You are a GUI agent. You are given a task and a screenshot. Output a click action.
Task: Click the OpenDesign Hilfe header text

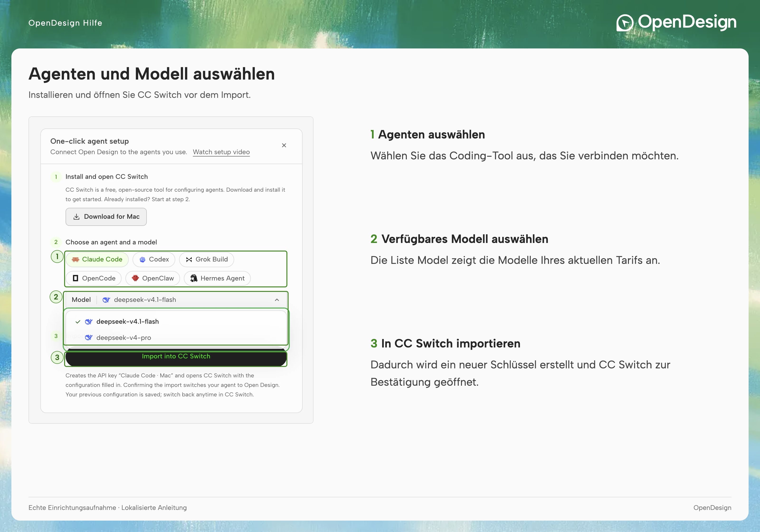tap(65, 23)
